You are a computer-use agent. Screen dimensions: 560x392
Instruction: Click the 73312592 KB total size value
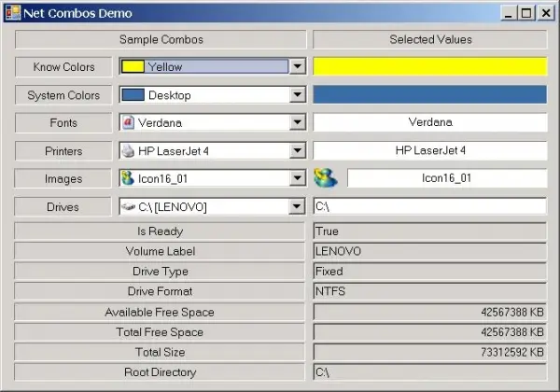[430, 352]
